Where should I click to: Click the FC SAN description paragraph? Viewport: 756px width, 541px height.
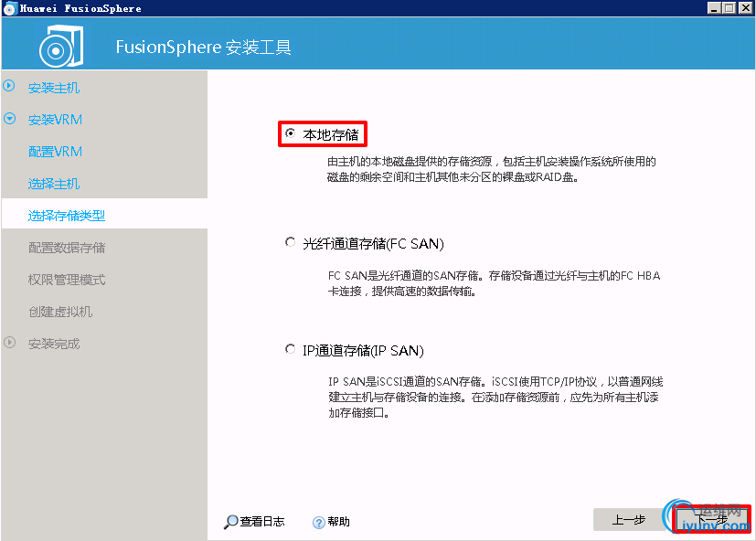tap(495, 283)
